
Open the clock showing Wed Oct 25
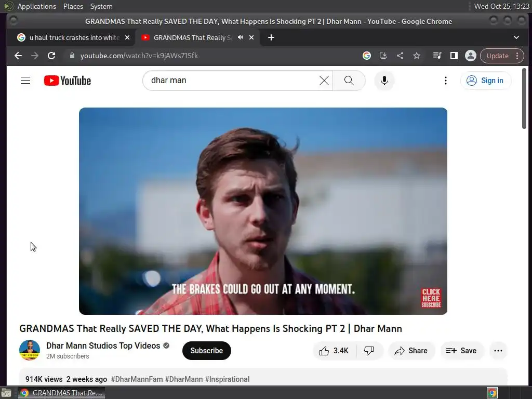pos(501,6)
